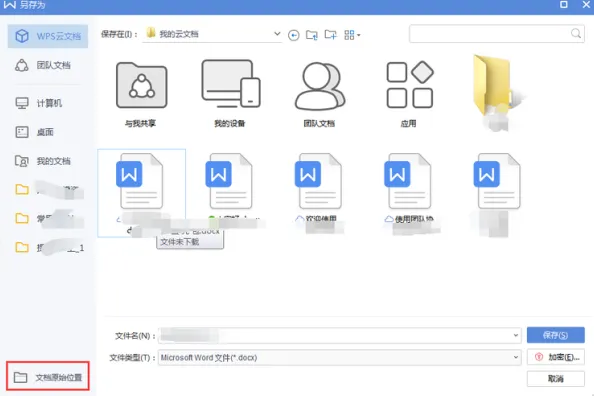This screenshot has height=396, width=594.
Task: Click the 保存(S) button
Action: tap(555, 335)
